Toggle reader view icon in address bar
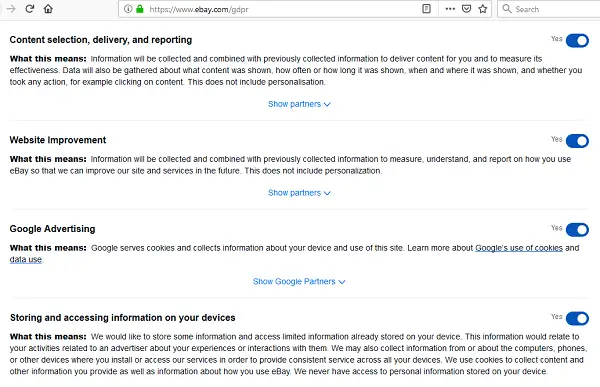Viewport: 600px width, 387px height. pos(426,9)
